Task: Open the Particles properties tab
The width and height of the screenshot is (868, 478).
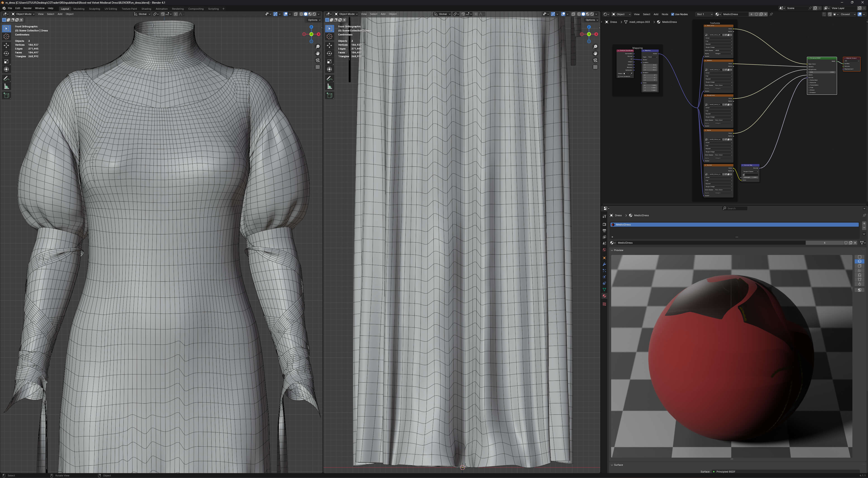Action: (x=604, y=271)
